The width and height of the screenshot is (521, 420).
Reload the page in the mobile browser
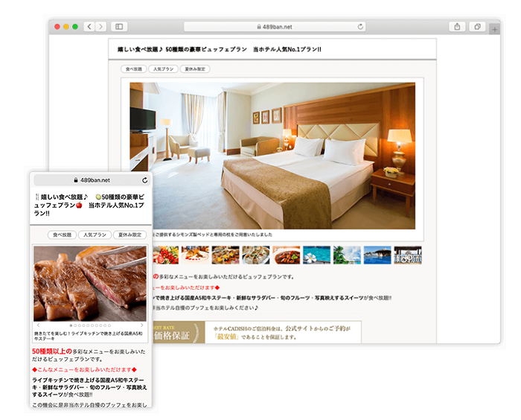[145, 180]
